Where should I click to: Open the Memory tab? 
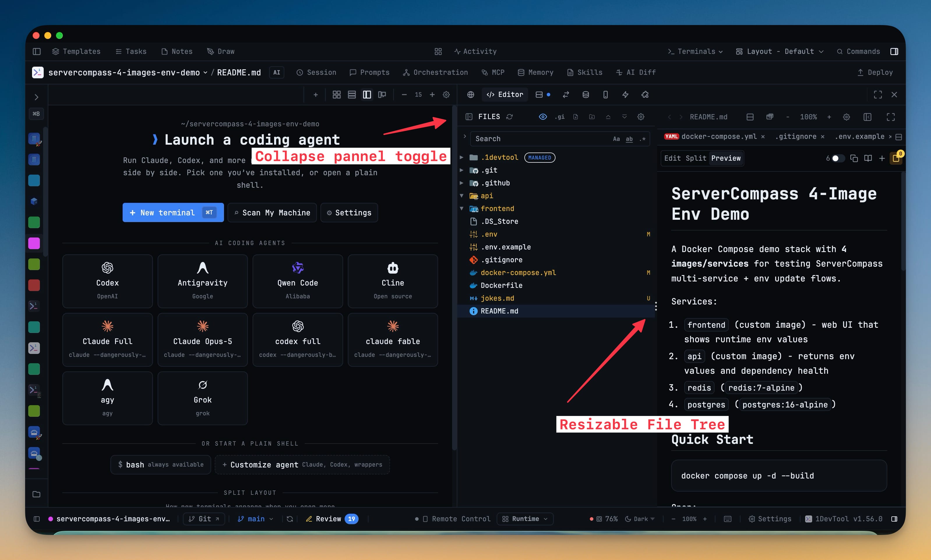click(x=535, y=72)
